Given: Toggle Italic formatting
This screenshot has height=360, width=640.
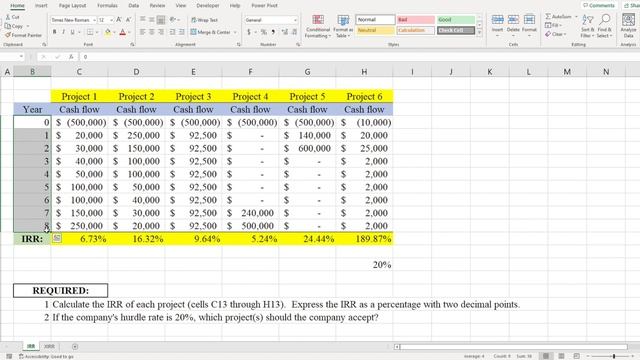Looking at the screenshot, I should [x=64, y=32].
